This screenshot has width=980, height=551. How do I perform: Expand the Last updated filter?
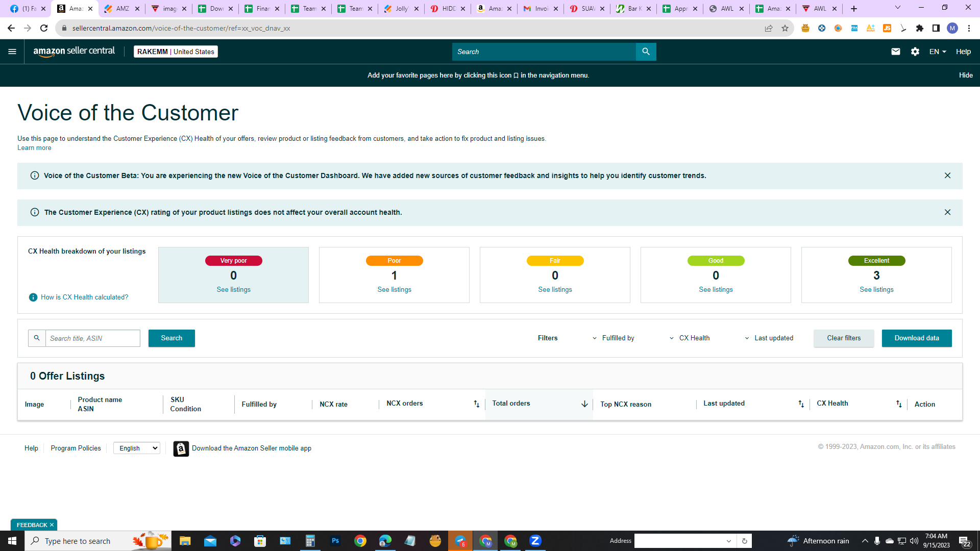click(x=769, y=338)
